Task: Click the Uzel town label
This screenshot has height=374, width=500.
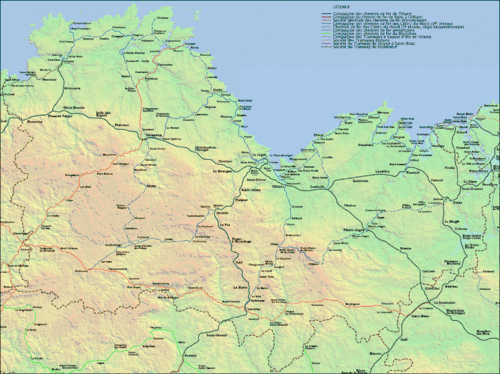Action: [x=239, y=262]
